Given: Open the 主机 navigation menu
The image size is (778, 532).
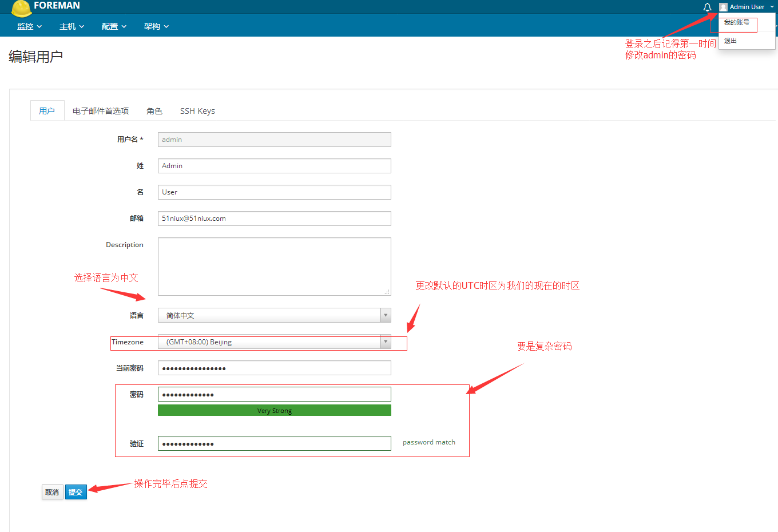Looking at the screenshot, I should pyautogui.click(x=72, y=26).
